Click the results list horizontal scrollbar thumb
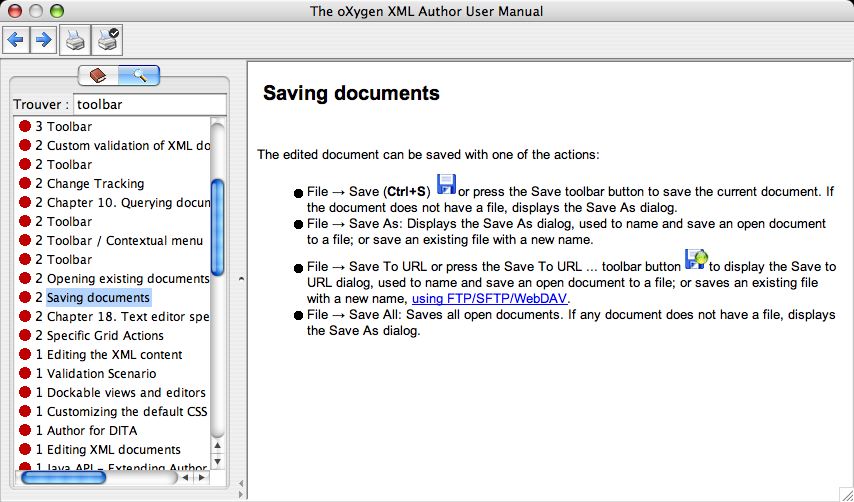This screenshot has width=854, height=502. (63, 477)
